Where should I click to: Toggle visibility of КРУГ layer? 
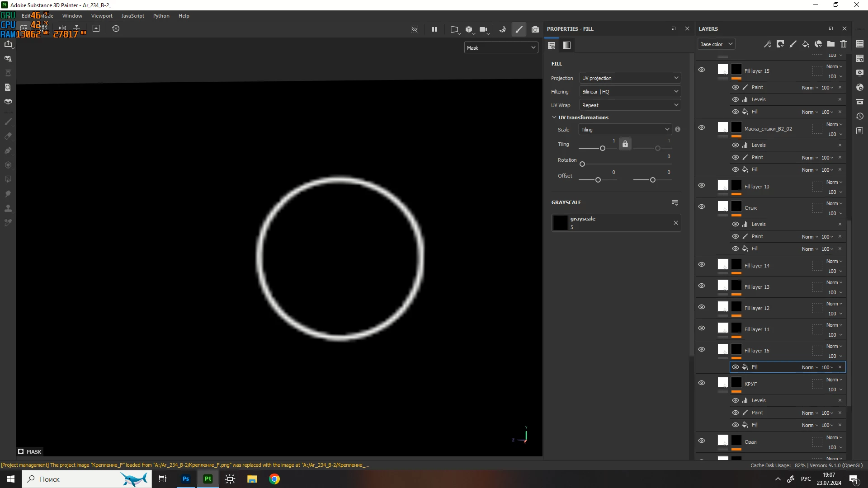(702, 383)
